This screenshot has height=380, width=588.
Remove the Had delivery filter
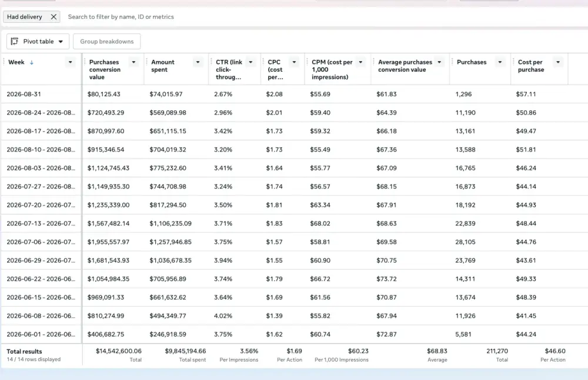[x=54, y=17]
